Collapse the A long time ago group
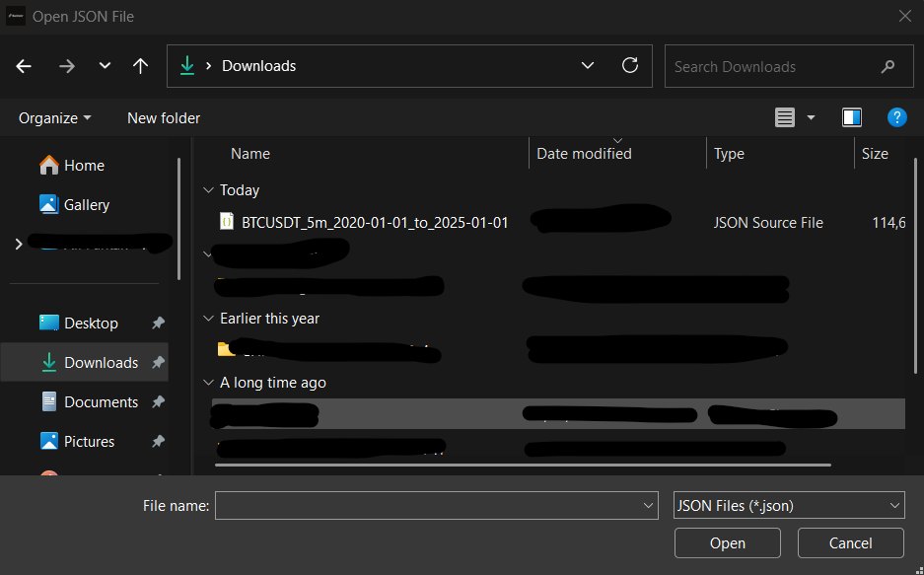 click(x=207, y=383)
